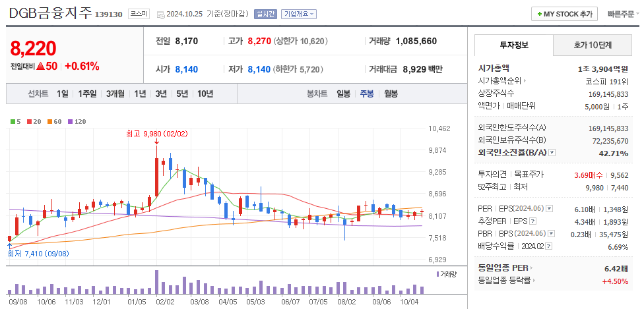
Task: Click the 고가 value 8,270
Action: pyautogui.click(x=259, y=41)
